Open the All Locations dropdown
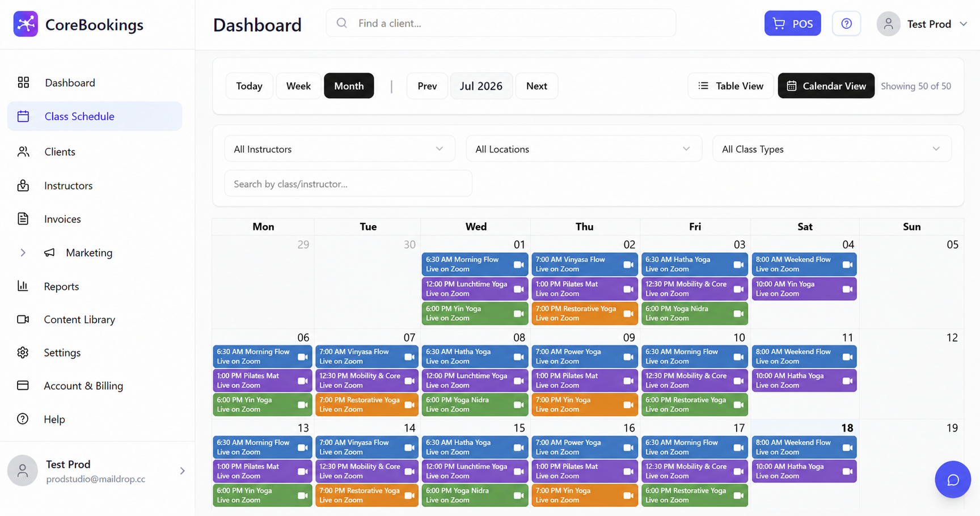980x516 pixels. click(x=584, y=149)
